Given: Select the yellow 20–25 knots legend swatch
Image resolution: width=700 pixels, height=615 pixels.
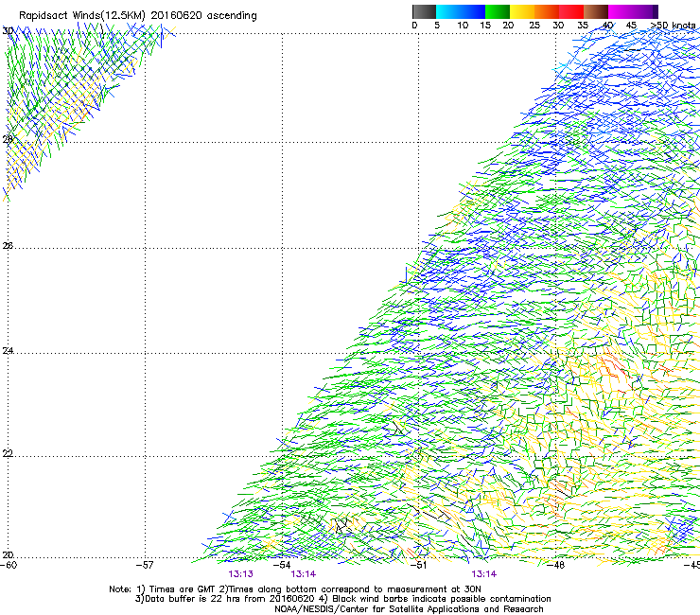Looking at the screenshot, I should click(x=522, y=11).
